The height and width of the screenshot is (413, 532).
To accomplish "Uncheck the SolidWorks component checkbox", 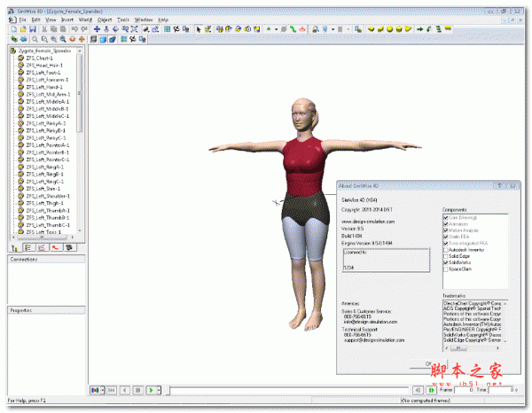I will pos(445,261).
